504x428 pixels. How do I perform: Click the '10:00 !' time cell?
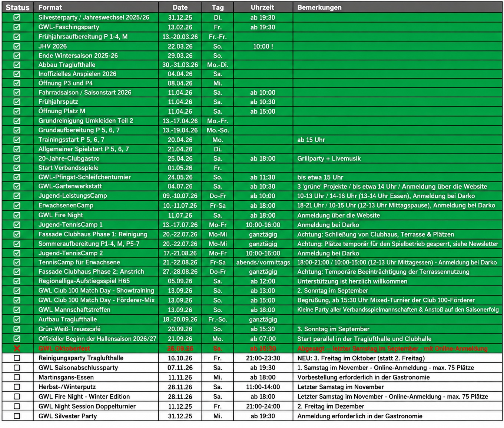click(263, 46)
